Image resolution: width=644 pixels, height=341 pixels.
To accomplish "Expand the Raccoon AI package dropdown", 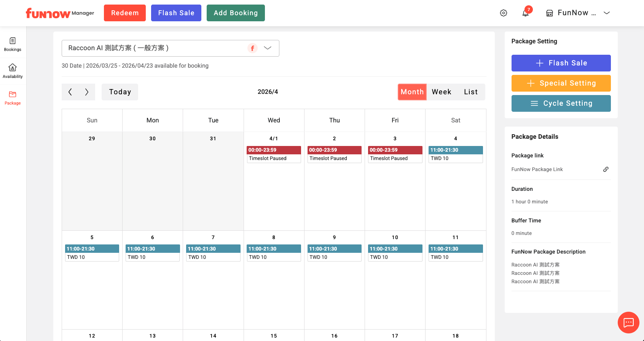I will [x=268, y=48].
